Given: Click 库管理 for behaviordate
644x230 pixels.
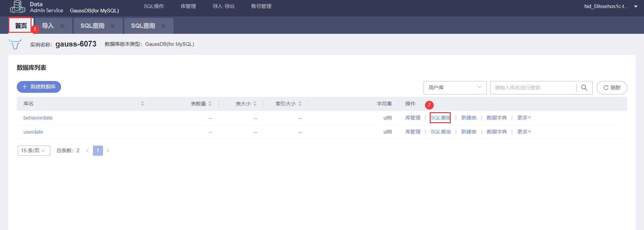Looking at the screenshot, I should [413, 118].
